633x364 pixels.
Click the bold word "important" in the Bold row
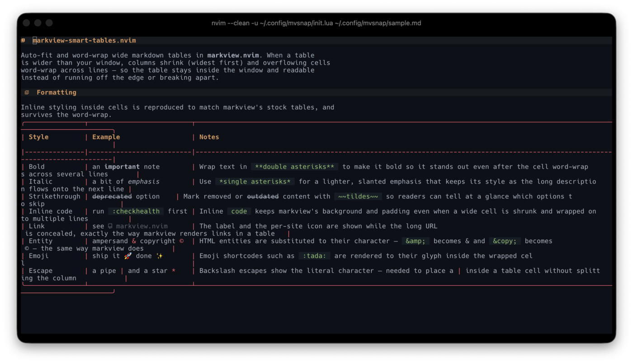point(122,167)
